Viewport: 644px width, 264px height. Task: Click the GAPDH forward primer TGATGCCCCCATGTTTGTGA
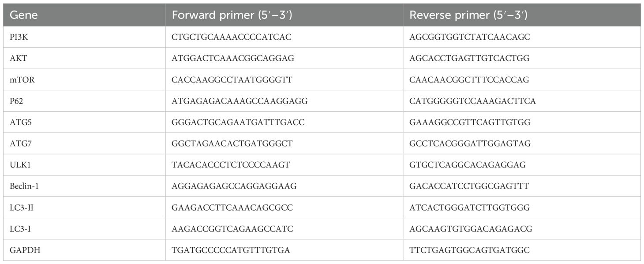[231, 250]
